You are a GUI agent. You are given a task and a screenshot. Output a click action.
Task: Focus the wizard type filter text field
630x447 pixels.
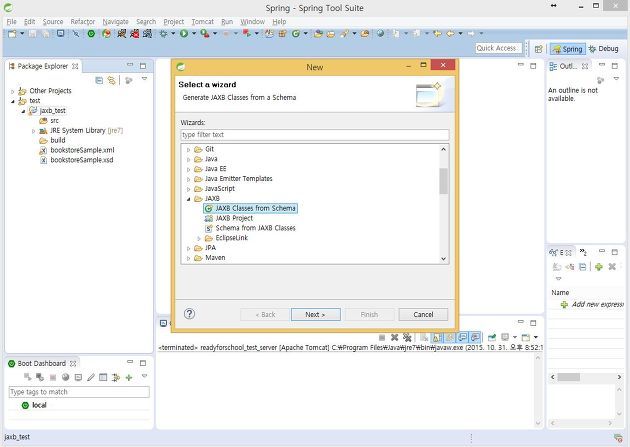click(315, 135)
